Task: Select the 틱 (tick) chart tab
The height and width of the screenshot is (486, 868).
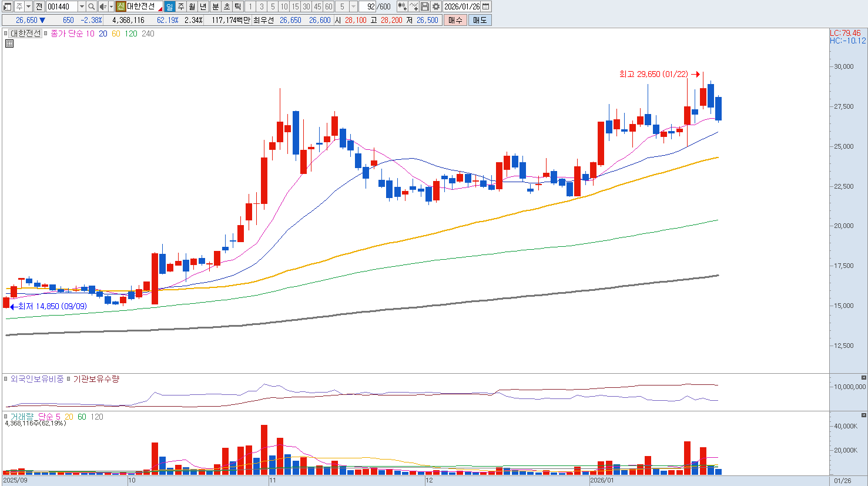Action: click(x=237, y=6)
